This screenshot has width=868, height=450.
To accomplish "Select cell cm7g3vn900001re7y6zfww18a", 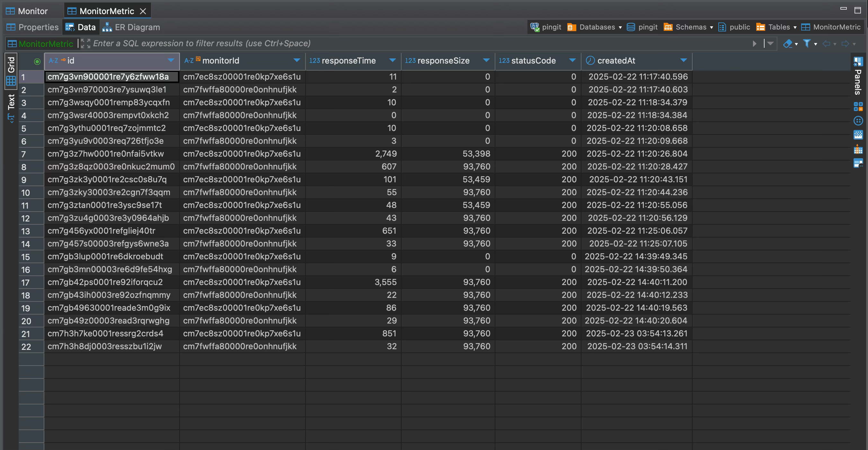I will pyautogui.click(x=111, y=77).
